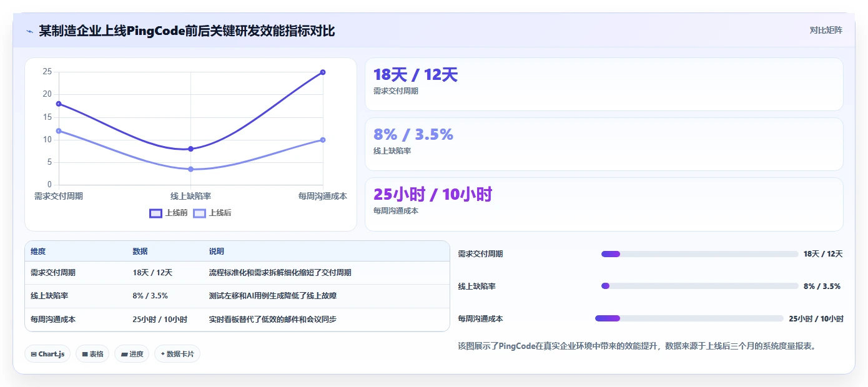The width and height of the screenshot is (868, 387).
Task: Click the Chart.js tag chip
Action: pyautogui.click(x=48, y=354)
